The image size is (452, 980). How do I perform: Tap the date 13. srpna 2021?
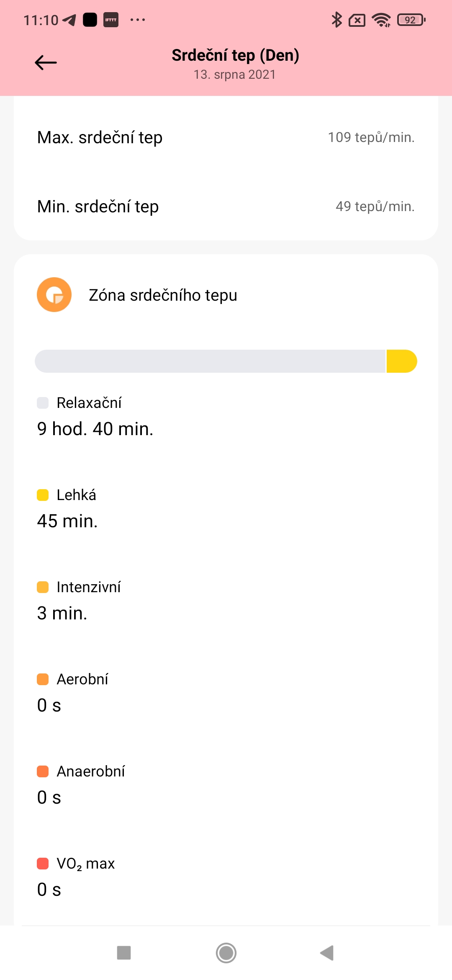coord(234,75)
